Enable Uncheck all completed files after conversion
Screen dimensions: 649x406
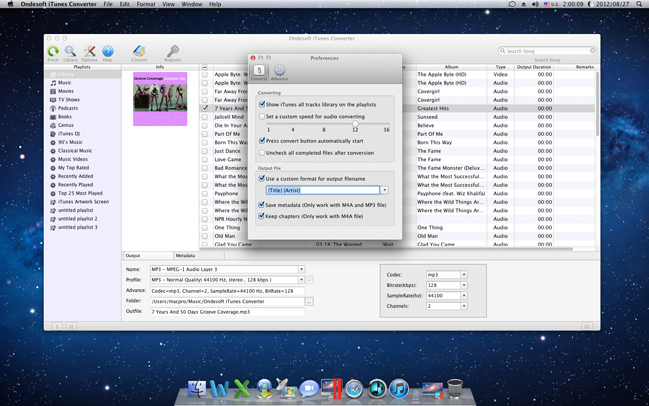pyautogui.click(x=262, y=153)
